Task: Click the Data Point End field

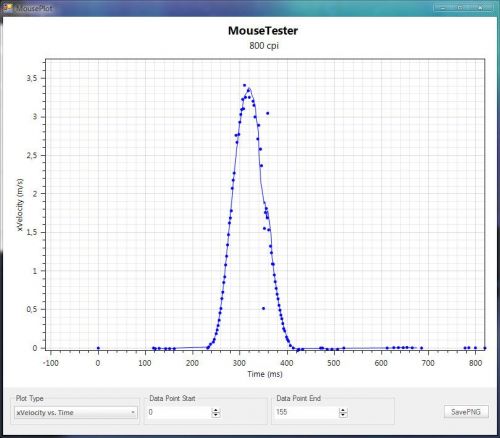Action: coord(307,412)
